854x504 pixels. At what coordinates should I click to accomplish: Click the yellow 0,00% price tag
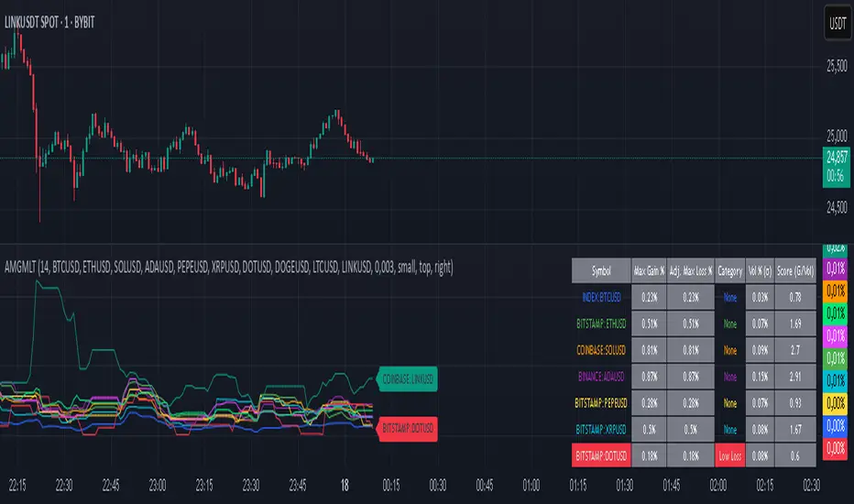[835, 402]
